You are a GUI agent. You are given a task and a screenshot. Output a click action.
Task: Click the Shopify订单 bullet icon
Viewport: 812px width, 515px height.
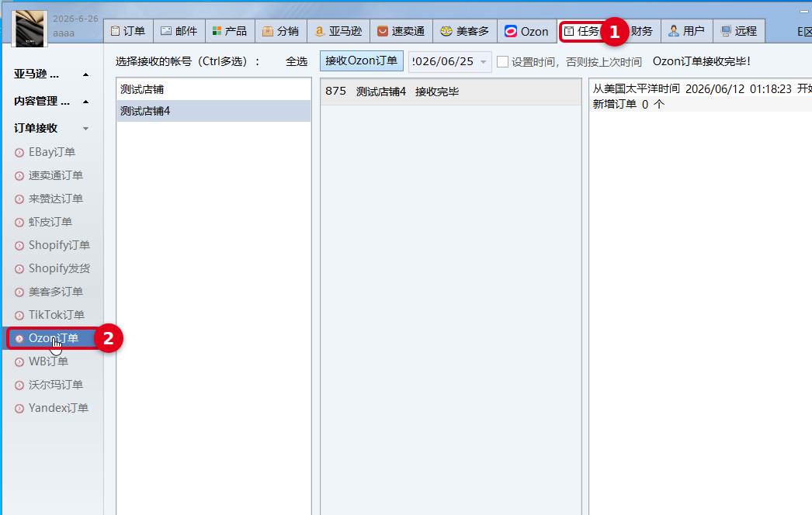(x=19, y=246)
